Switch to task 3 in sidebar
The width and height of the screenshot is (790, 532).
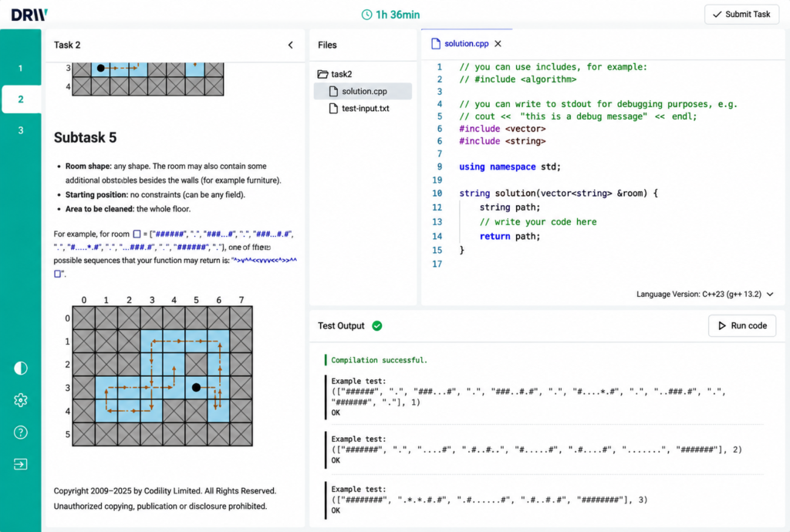pos(21,130)
